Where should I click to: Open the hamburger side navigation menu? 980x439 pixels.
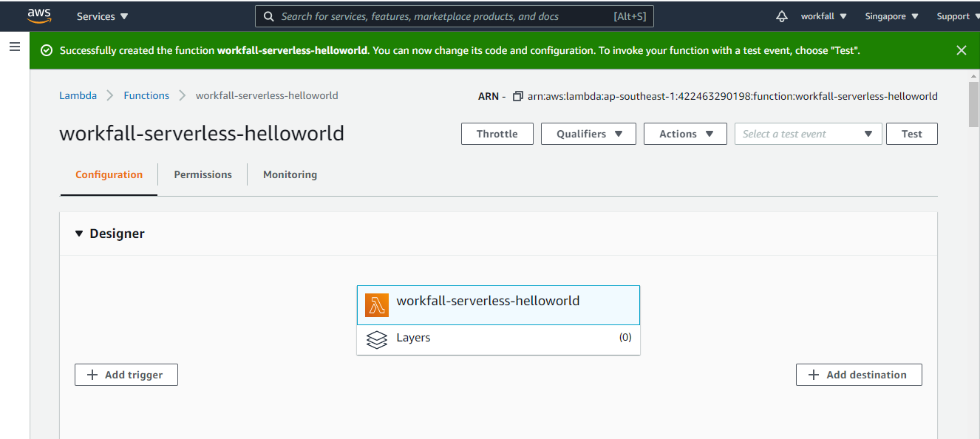[x=14, y=47]
